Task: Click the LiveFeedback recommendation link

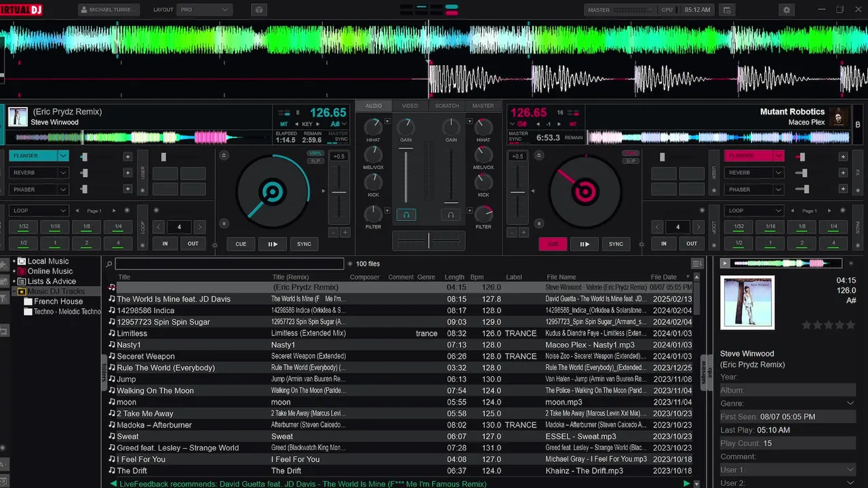Action: pos(303,484)
